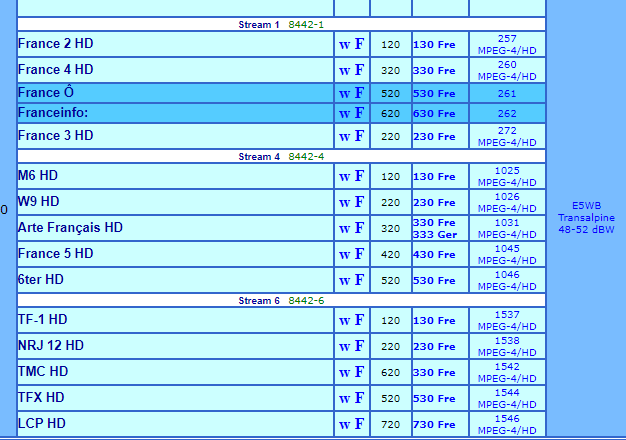Click 730 Fre audio in LCP HD row
Screen dimensions: 626x440
434,424
